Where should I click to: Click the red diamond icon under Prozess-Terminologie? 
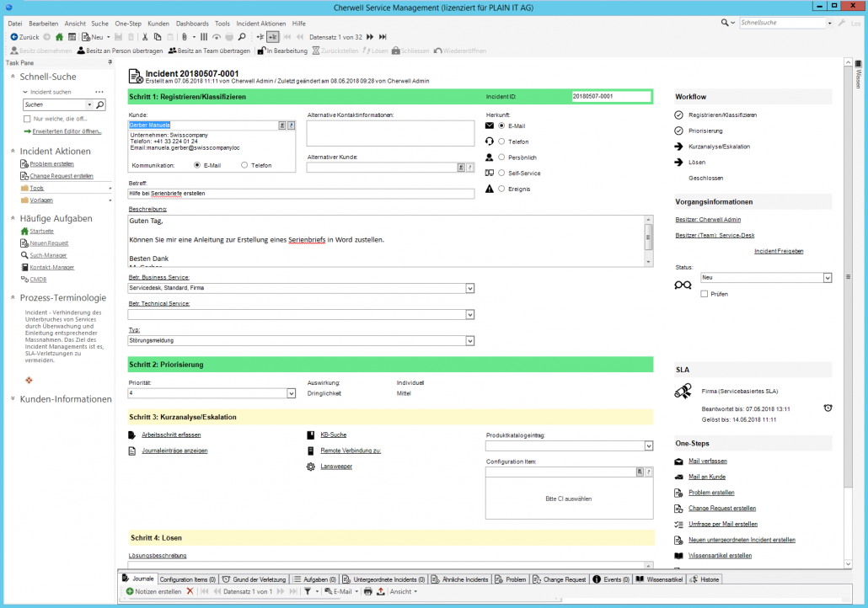(x=29, y=380)
